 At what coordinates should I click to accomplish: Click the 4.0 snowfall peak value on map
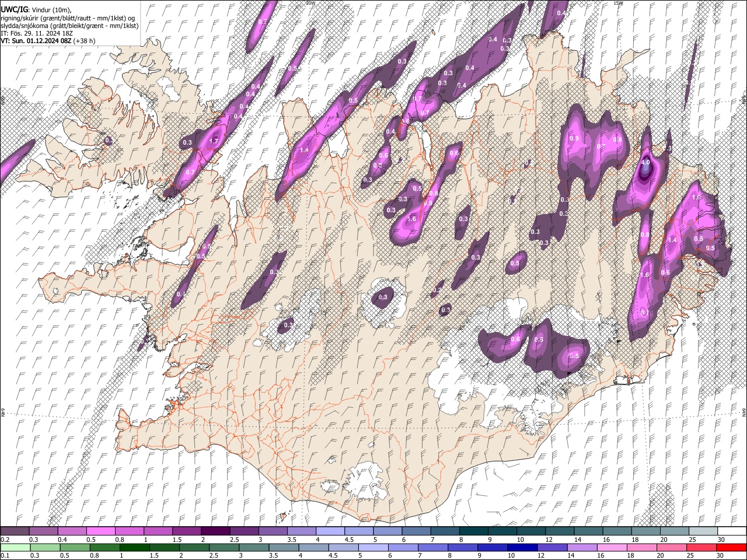645,163
